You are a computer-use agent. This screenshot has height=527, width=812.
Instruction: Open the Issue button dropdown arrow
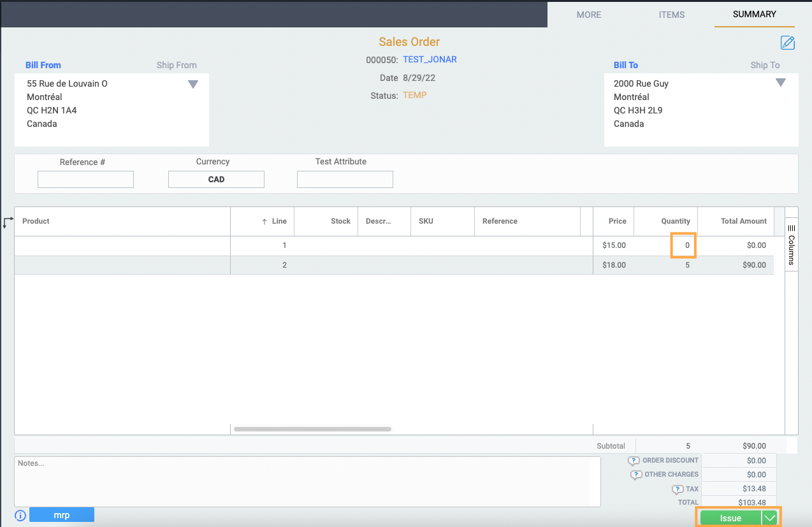[x=770, y=518]
